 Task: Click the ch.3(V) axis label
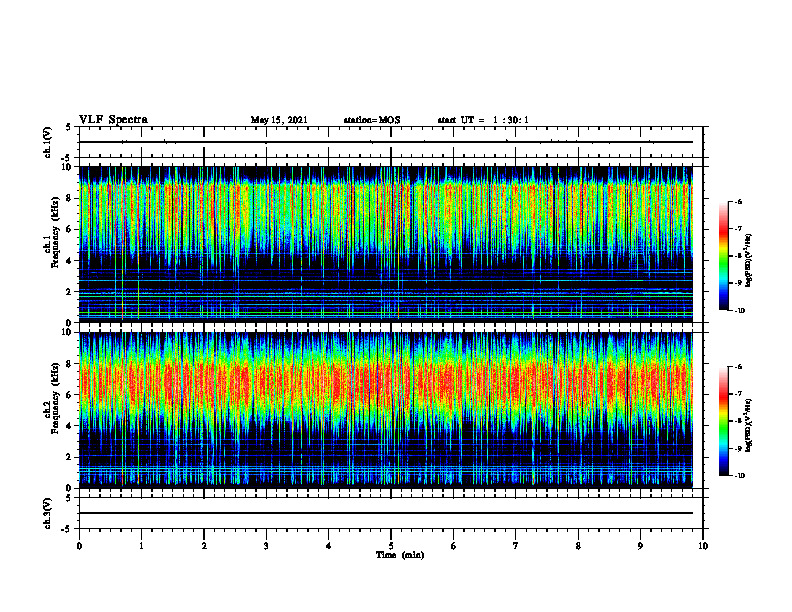(x=48, y=513)
